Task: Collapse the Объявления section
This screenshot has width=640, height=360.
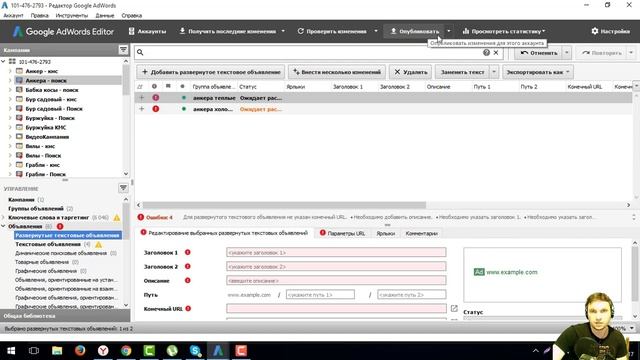Action: (x=4, y=226)
